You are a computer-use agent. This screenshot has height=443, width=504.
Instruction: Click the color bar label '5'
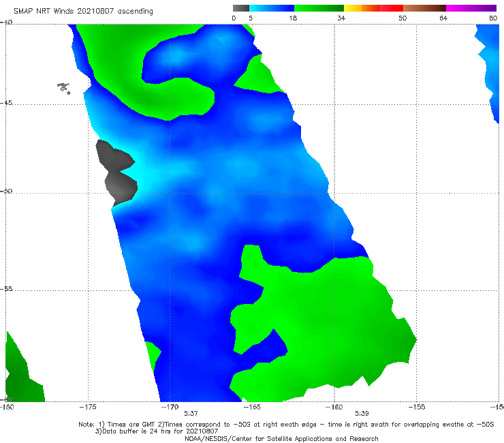[251, 18]
